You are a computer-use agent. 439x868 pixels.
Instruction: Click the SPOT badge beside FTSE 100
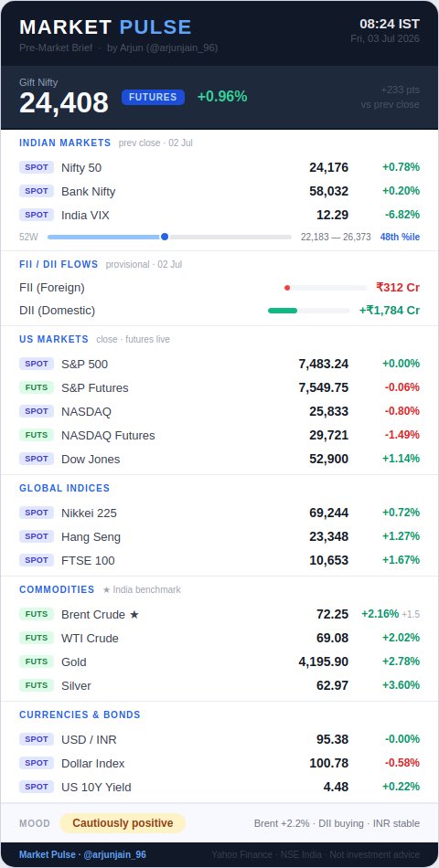tap(37, 560)
